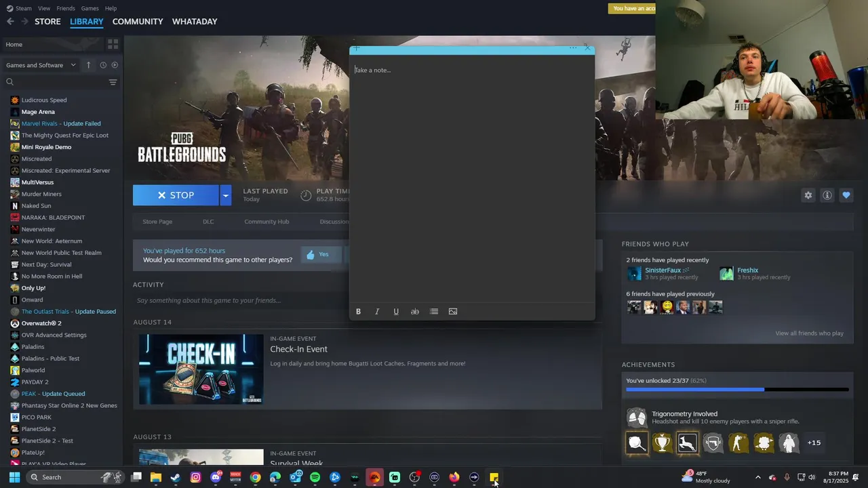
Task: Insert an image into the sticky note
Action: [453, 312]
